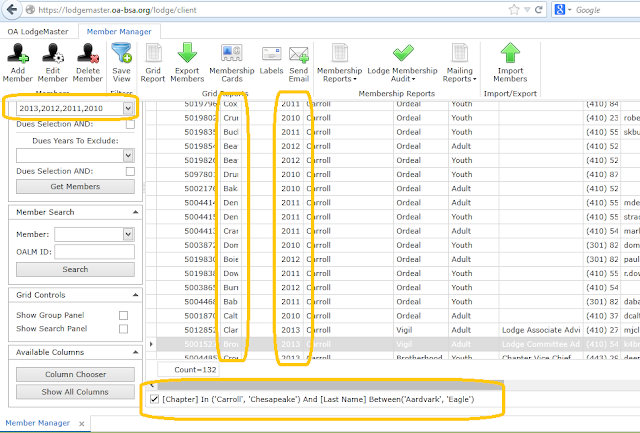This screenshot has width=640, height=433.
Task: Click the Edit Member icon
Action: coord(54,54)
